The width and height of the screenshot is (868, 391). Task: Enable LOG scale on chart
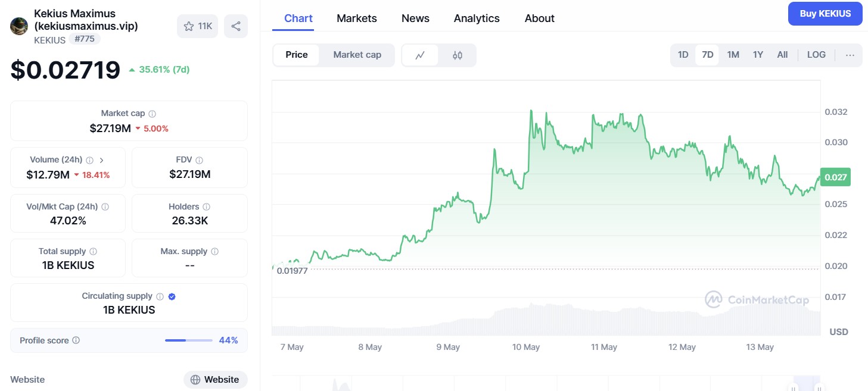816,55
